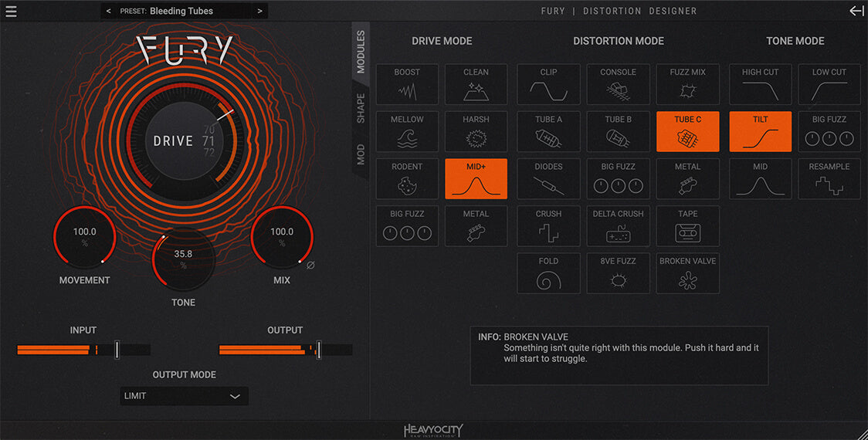Select the Rodent drive mode
The height and width of the screenshot is (440, 868).
click(x=407, y=179)
